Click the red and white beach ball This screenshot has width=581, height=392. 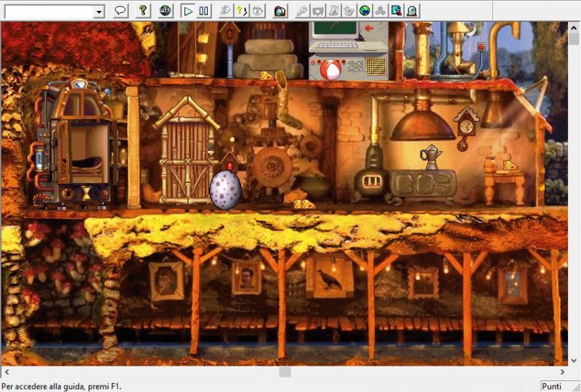coord(330,69)
